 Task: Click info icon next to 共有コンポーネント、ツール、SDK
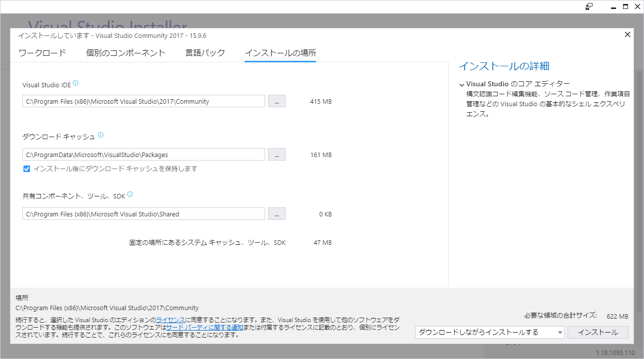tap(130, 195)
